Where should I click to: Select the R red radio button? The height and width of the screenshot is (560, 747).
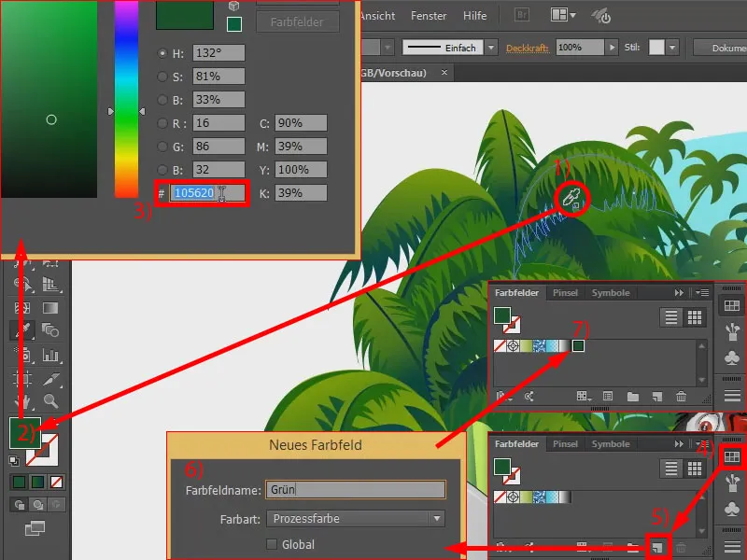(x=162, y=123)
